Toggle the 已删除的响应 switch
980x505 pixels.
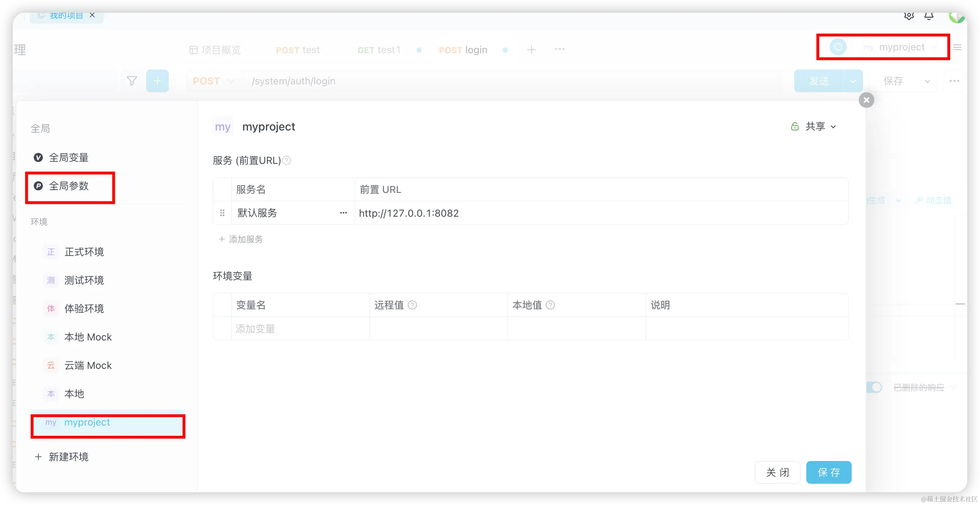(x=874, y=387)
